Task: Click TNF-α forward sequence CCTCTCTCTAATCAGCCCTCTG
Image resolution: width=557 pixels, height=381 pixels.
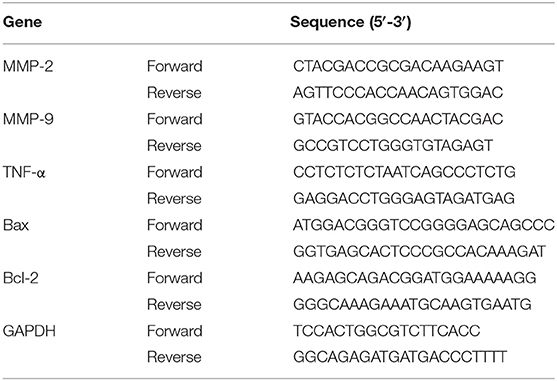Action: pyautogui.click(x=404, y=172)
